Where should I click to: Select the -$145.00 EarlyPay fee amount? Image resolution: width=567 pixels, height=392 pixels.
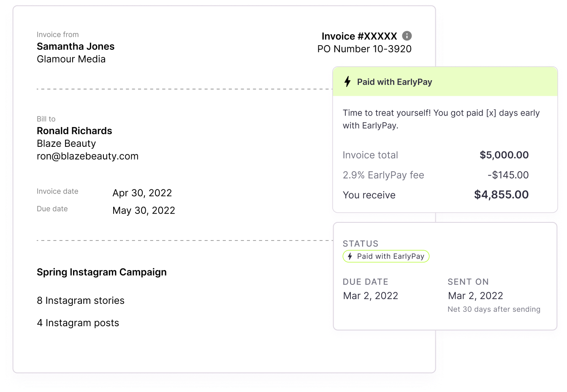click(508, 175)
